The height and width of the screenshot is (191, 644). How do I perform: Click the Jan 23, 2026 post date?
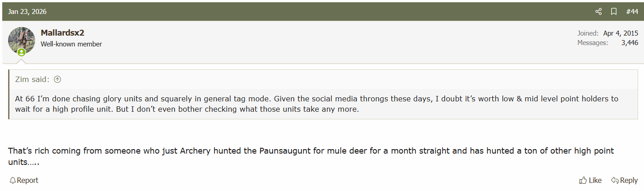(x=27, y=12)
